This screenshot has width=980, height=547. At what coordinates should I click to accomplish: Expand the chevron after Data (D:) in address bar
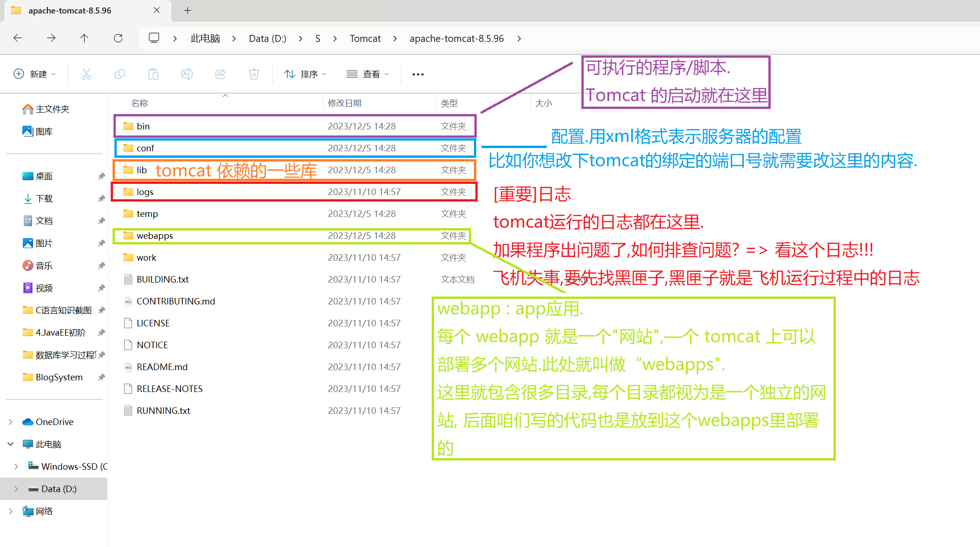pos(300,39)
